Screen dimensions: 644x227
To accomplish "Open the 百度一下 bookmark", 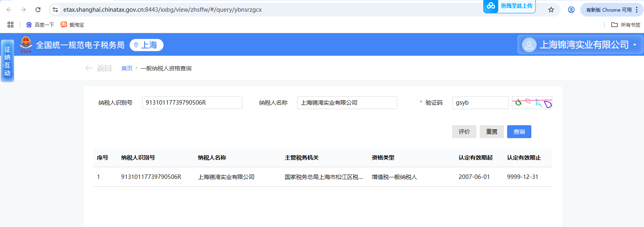I will tap(40, 25).
